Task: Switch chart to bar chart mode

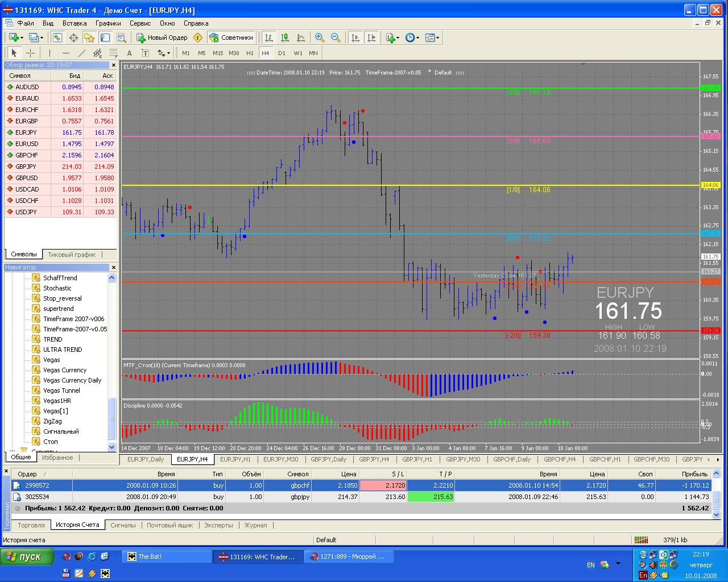Action: (x=269, y=38)
